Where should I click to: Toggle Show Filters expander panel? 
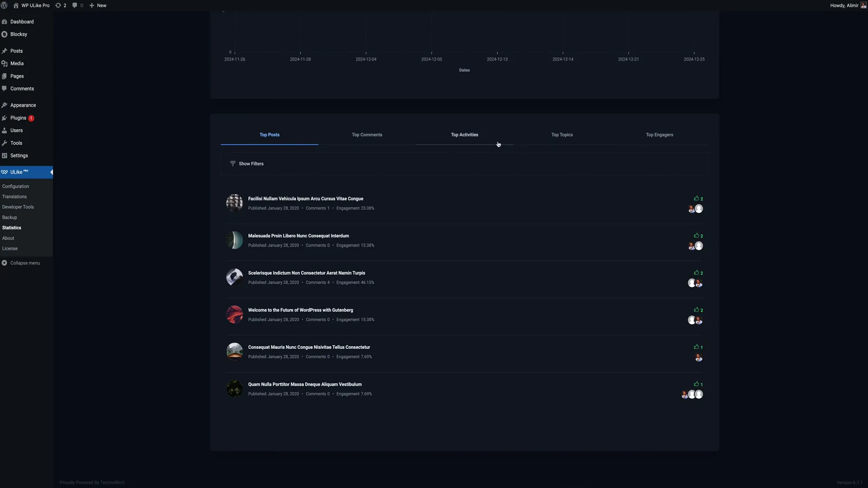(x=246, y=164)
